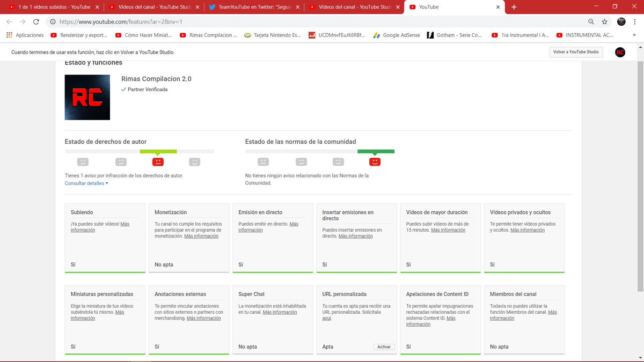Screen dimensions: 644x362
Task: Close the TeamYouTube en Twitter tab
Action: [297, 7]
